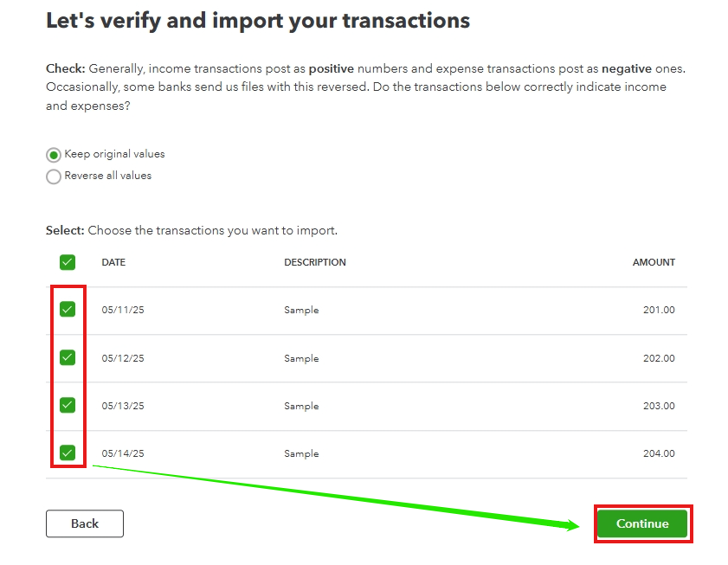Image resolution: width=728 pixels, height=565 pixels.
Task: Click the 05/12/25 date cell
Action: (x=123, y=358)
